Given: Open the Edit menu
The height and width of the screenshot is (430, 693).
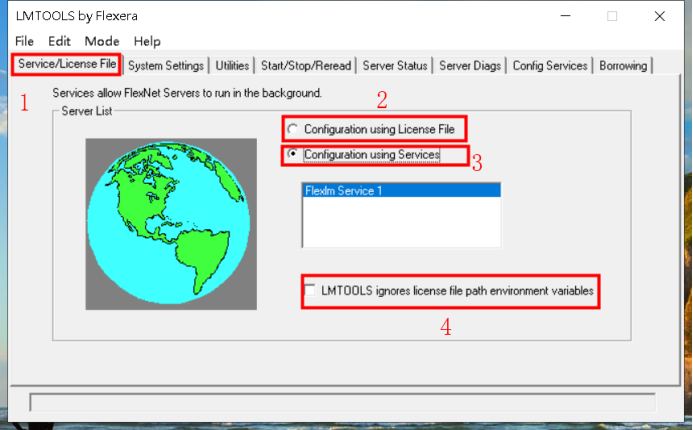Looking at the screenshot, I should click(x=60, y=41).
